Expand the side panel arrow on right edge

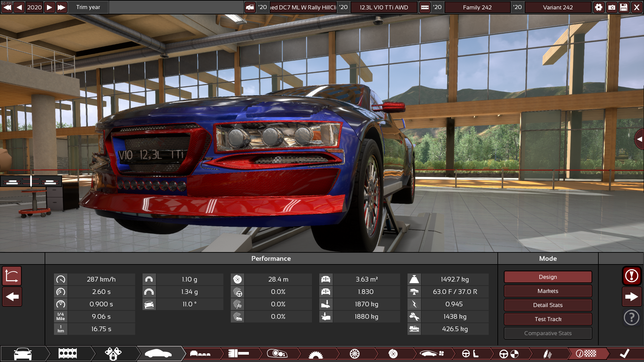pyautogui.click(x=639, y=139)
